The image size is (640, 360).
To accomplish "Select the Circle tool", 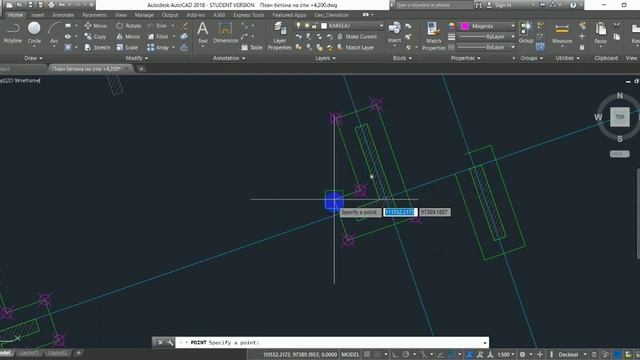I will [x=34, y=33].
